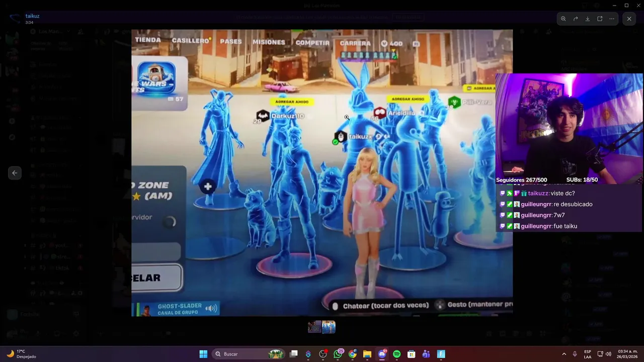Click the COMPETIR tab in the screenshot

312,43
